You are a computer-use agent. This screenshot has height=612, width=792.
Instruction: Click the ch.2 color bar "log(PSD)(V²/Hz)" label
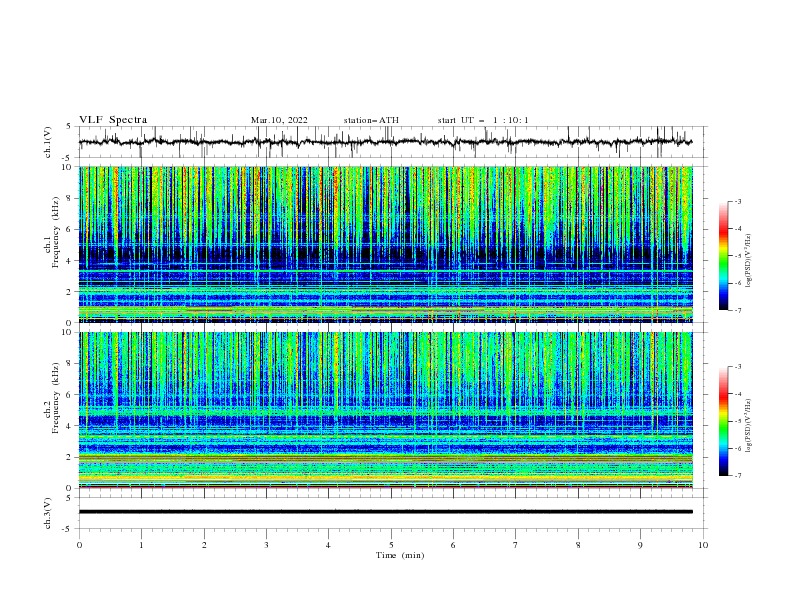click(x=749, y=426)
